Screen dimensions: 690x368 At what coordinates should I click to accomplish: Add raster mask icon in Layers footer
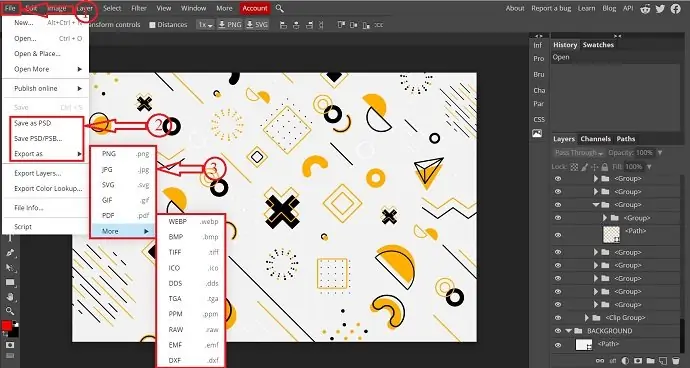coord(638,361)
